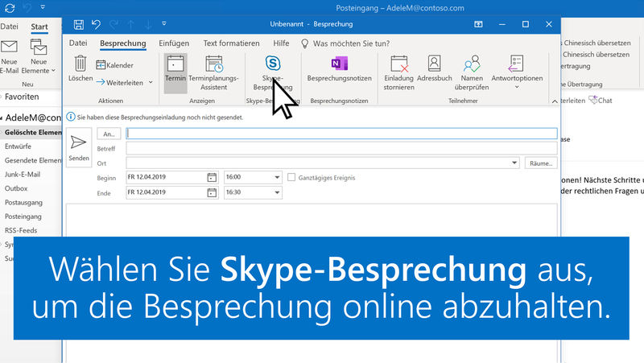644x363 pixels.
Task: Click the Senden button
Action: [79, 147]
